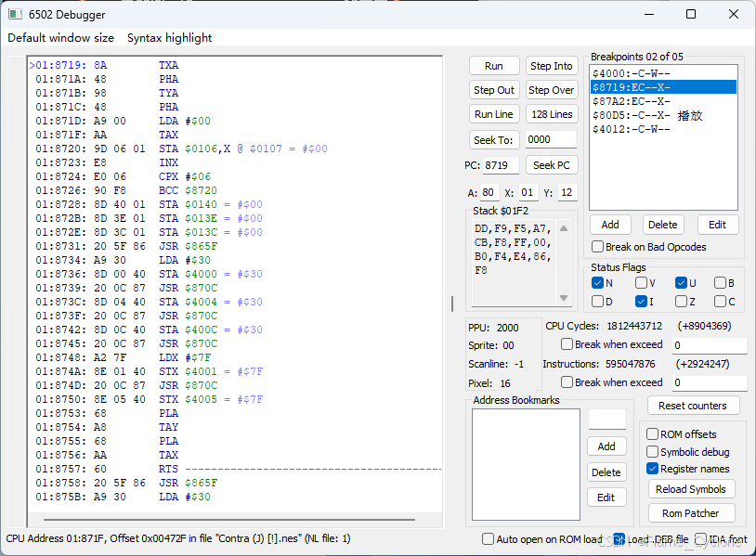Click the X register field

(528, 193)
